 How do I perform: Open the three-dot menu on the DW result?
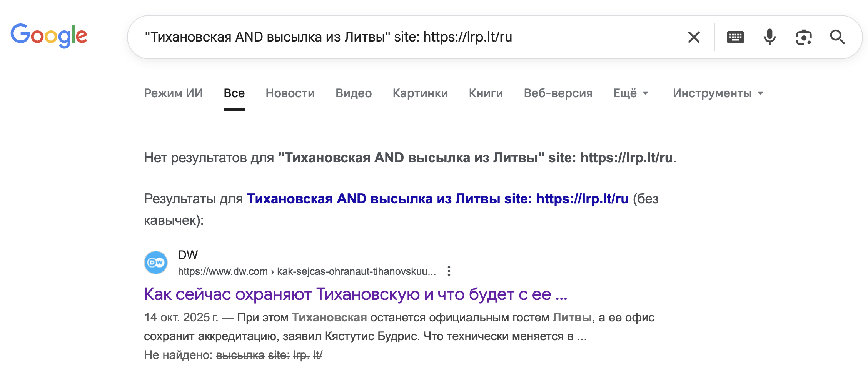pos(449,271)
